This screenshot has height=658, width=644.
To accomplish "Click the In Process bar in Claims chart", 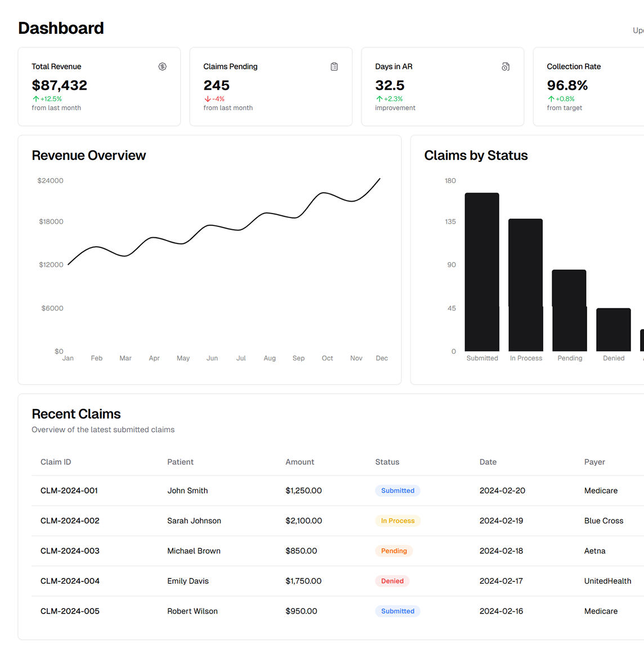I will click(x=526, y=285).
